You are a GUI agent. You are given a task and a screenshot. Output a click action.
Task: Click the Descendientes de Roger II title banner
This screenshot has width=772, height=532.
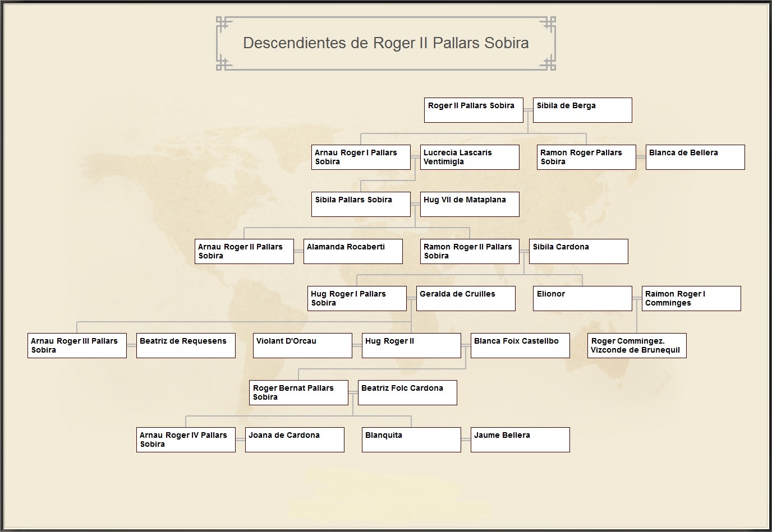(385, 44)
